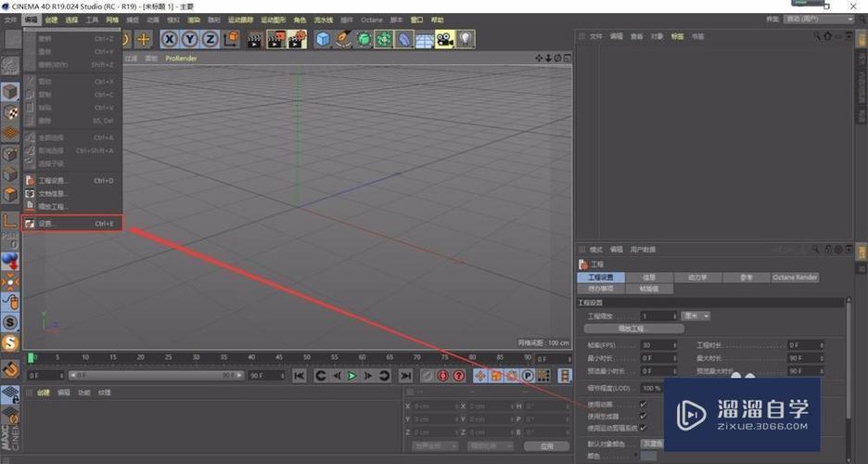Click the Enable Axis L-shaped icon

10,221
